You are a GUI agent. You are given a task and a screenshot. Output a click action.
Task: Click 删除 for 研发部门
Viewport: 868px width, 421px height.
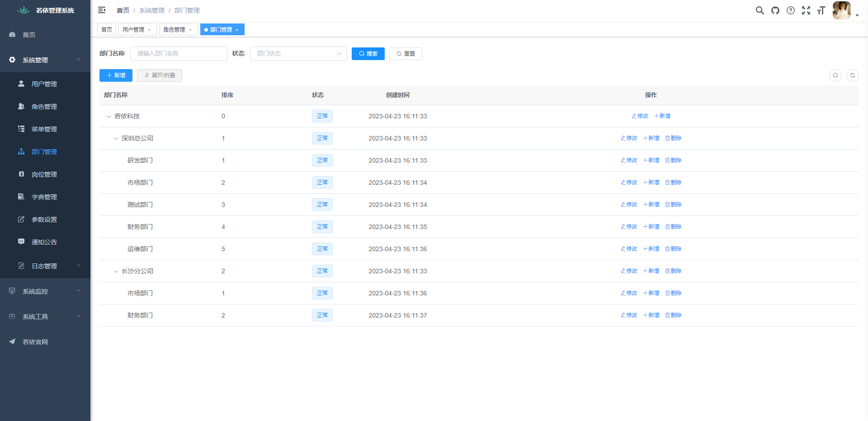[673, 160]
